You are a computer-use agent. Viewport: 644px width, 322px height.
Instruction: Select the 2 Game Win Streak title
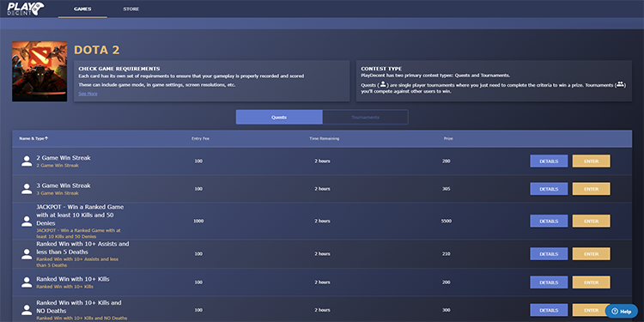[64, 158]
